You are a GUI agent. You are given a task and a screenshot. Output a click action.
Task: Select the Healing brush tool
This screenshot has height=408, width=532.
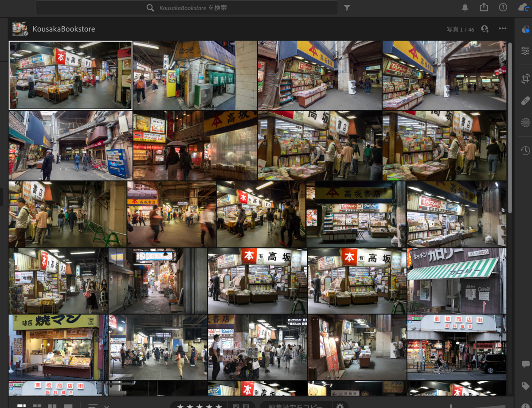tap(525, 101)
